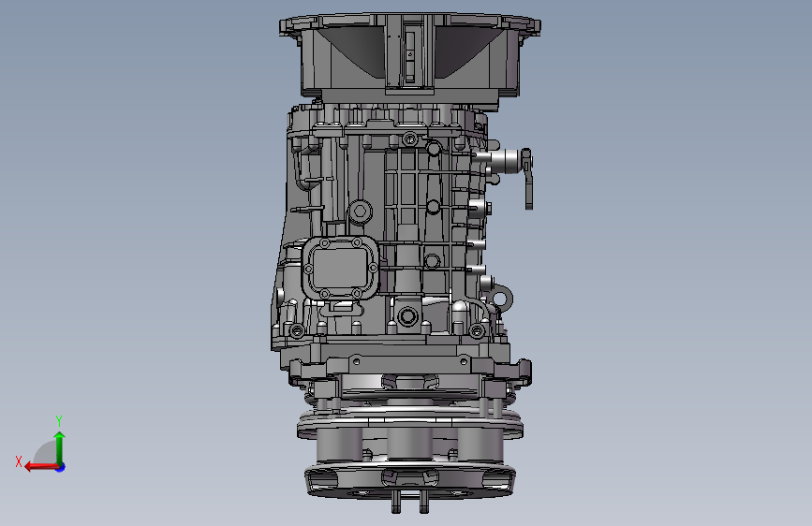The height and width of the screenshot is (526, 812).
Task: Click the green Y axis arrow on triad
Action: pos(60,447)
